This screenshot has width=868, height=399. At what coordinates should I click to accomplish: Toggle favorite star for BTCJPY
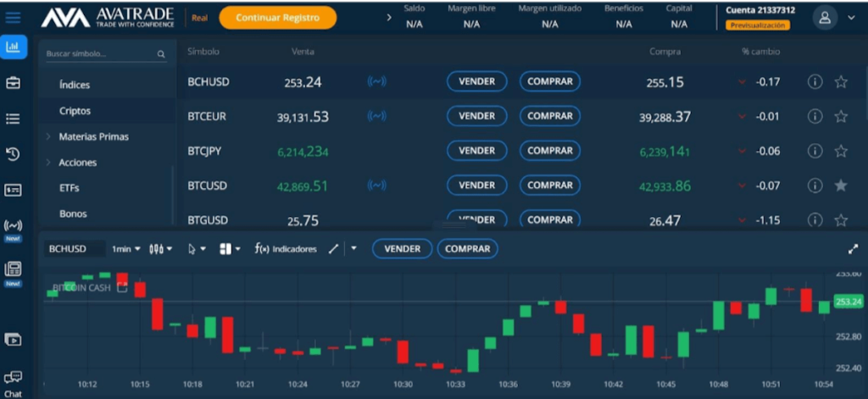[841, 151]
